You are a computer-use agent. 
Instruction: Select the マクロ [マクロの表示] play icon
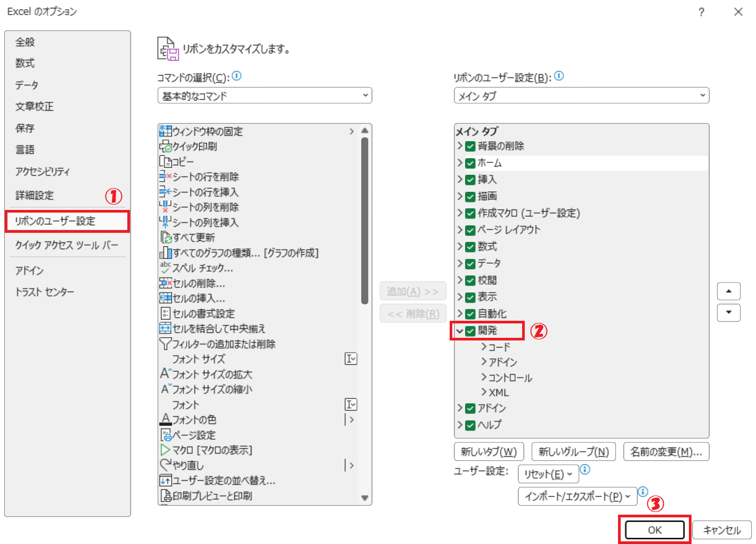[x=166, y=450]
